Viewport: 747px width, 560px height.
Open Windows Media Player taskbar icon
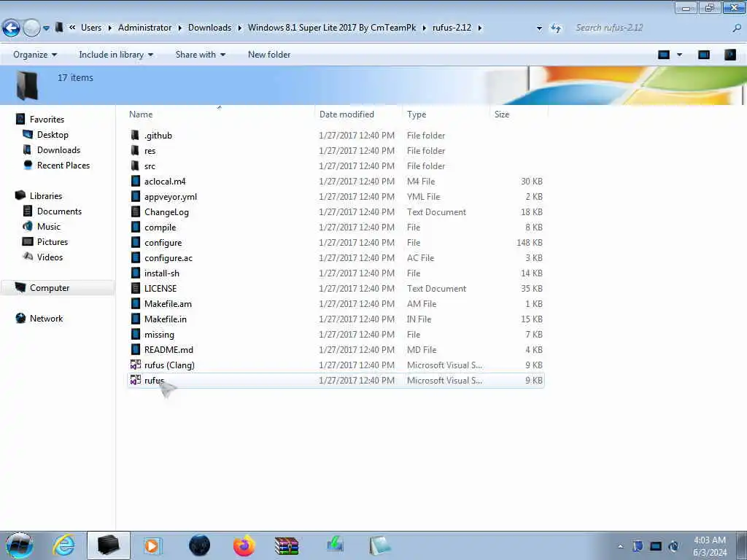tap(152, 545)
